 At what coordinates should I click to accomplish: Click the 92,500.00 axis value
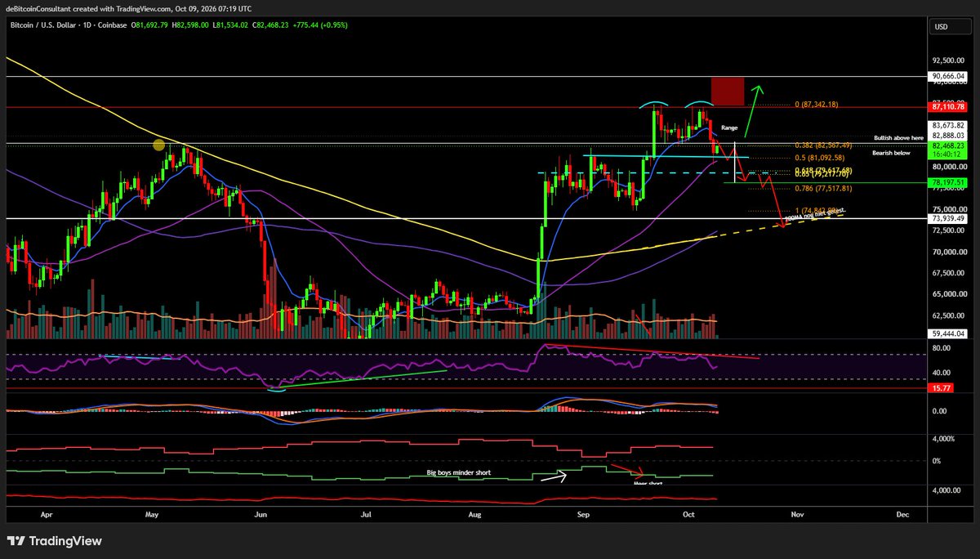[x=948, y=60]
